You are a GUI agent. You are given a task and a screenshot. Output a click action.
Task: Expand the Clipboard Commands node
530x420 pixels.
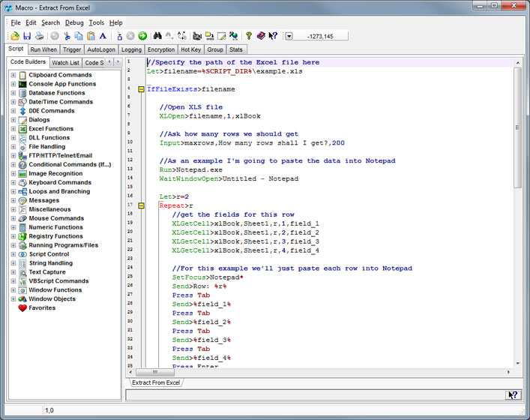click(x=13, y=75)
